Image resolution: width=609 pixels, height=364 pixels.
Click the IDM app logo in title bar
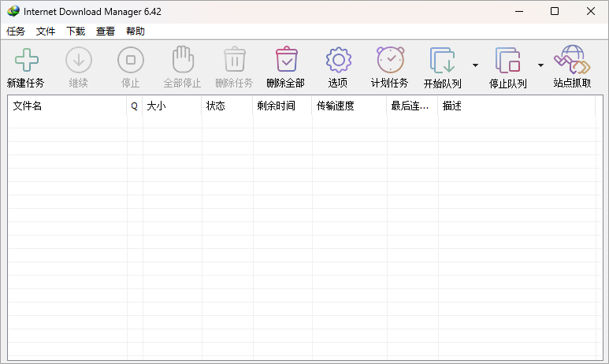13,11
